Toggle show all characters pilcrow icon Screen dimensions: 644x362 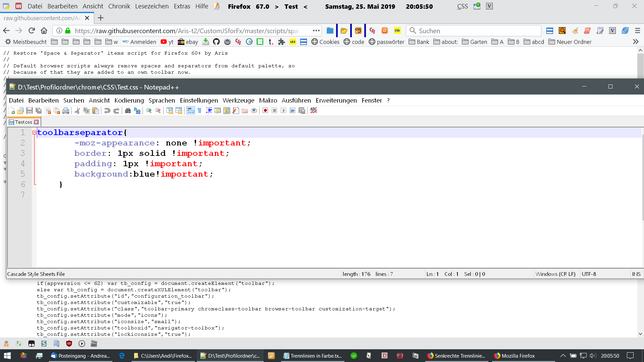pyautogui.click(x=200, y=111)
